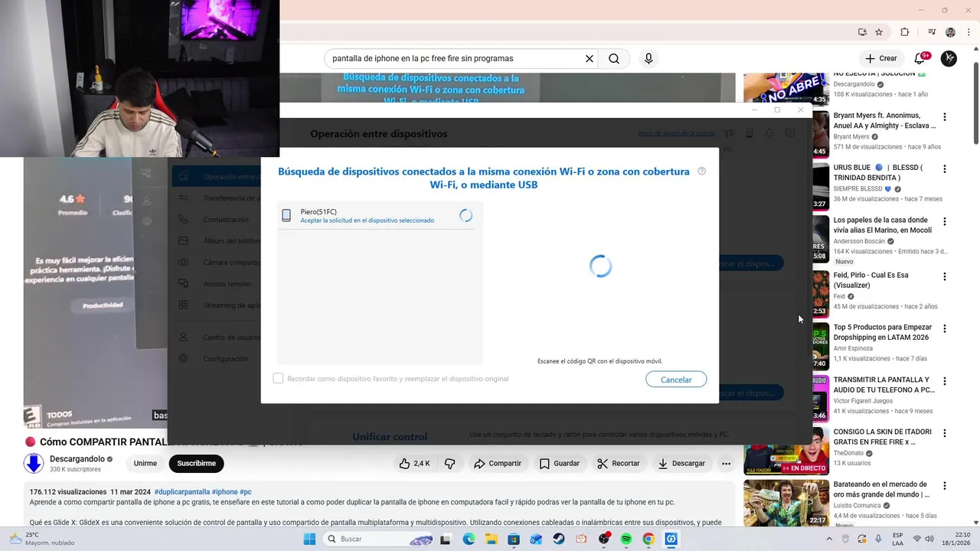Open Feid Pirlo Cual Es Esa thumbnail

(x=820, y=292)
